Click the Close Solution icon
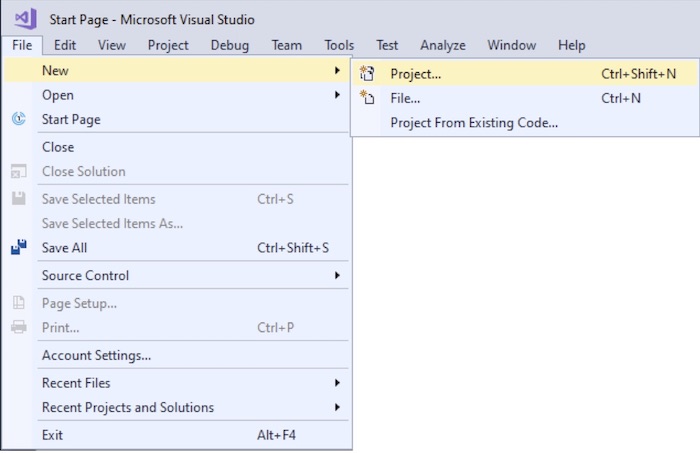The width and height of the screenshot is (700, 453). point(18,171)
